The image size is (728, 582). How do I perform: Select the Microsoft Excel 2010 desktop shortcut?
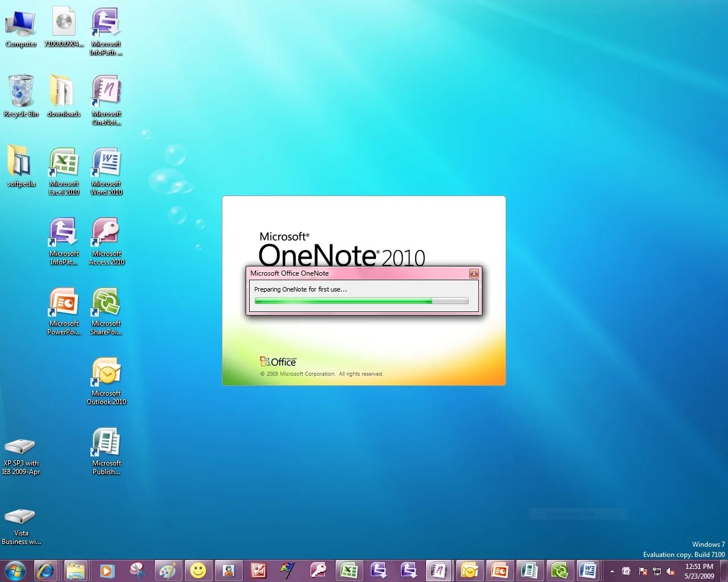pyautogui.click(x=64, y=171)
